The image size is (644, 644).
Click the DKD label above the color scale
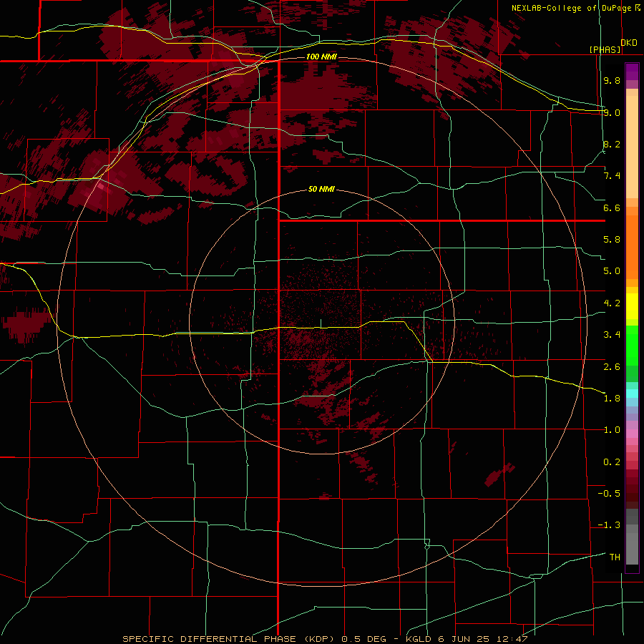coord(629,43)
